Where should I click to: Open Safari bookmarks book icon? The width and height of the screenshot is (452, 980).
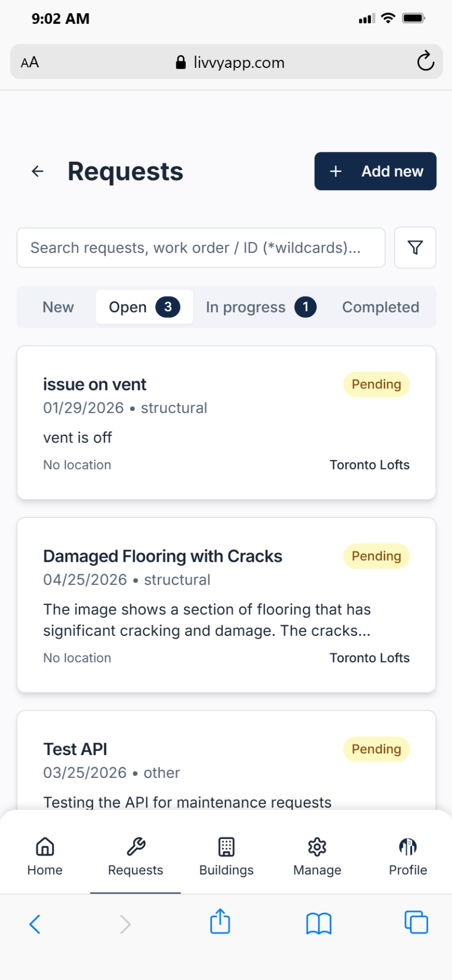point(318,923)
